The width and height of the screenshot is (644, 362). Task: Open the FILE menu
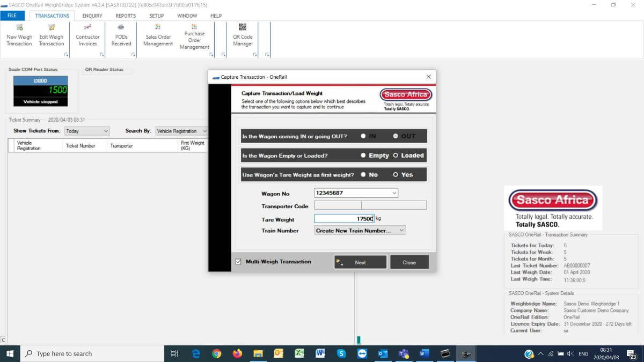12,16
